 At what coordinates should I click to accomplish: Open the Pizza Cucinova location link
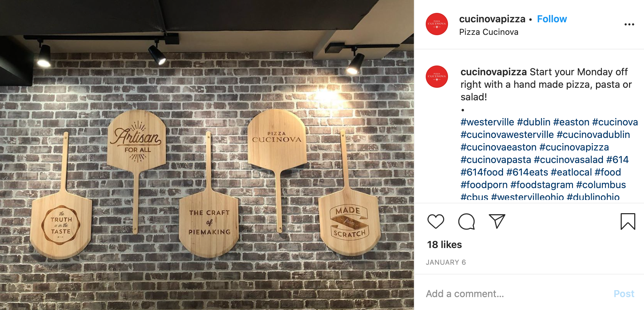point(489,32)
